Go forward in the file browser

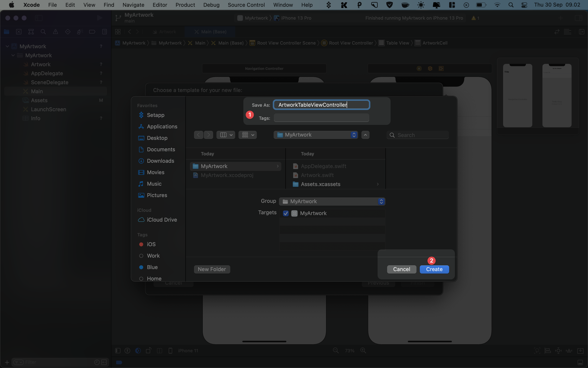click(x=208, y=135)
